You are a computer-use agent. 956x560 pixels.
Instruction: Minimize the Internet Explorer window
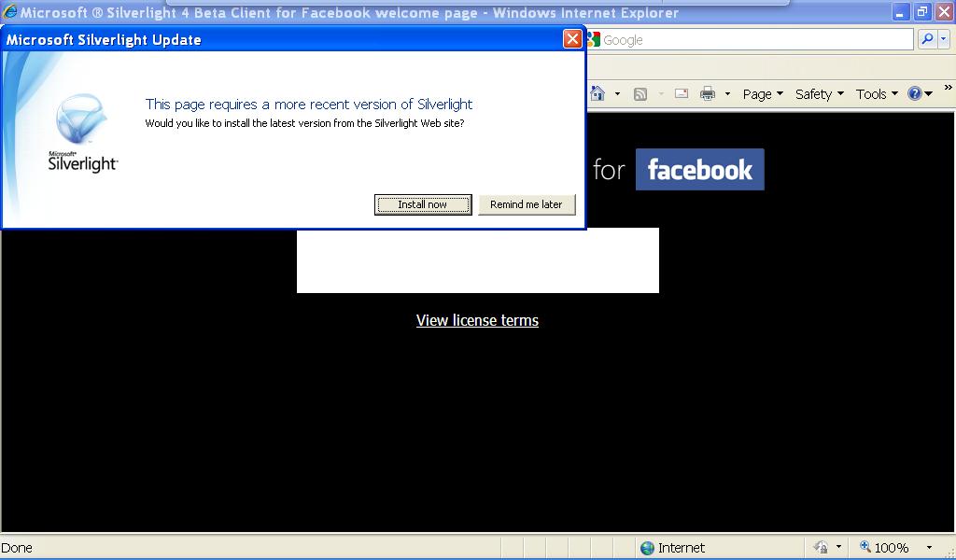click(900, 12)
